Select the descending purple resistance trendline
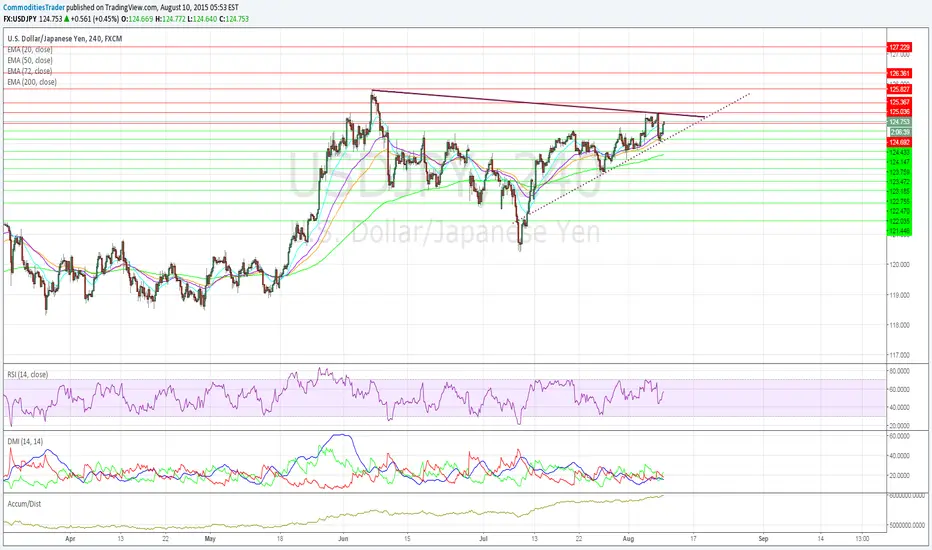Screen dimensions: 932x550 [x=538, y=103]
